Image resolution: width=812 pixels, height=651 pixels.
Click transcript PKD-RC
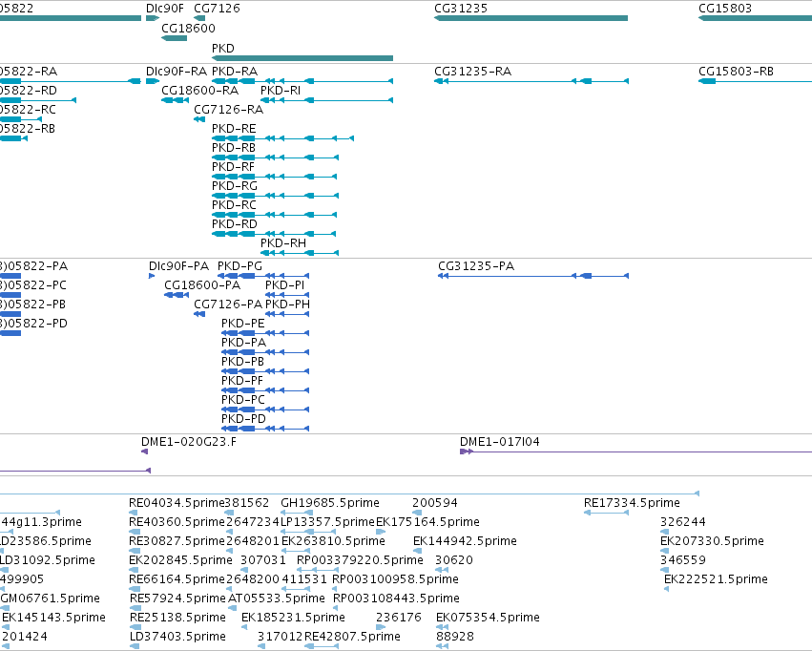[x=275, y=215]
